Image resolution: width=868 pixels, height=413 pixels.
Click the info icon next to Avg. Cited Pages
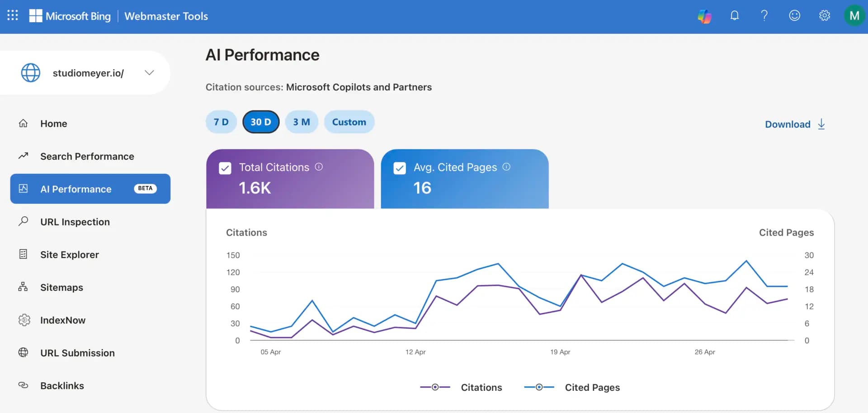(x=506, y=166)
